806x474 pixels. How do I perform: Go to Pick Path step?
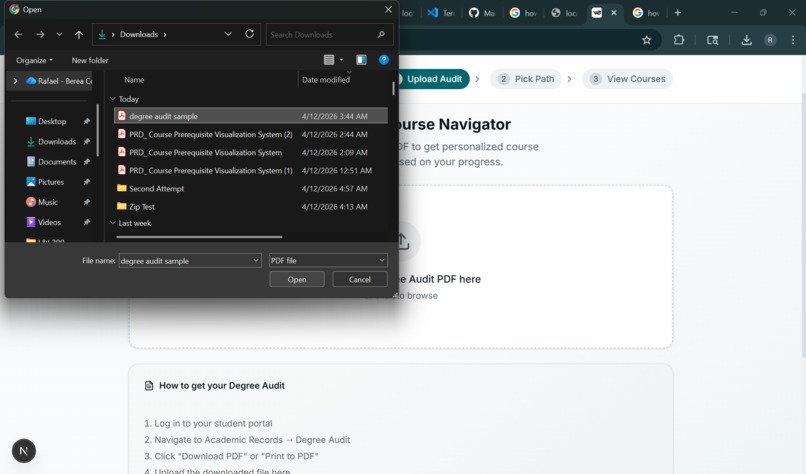pyautogui.click(x=526, y=79)
